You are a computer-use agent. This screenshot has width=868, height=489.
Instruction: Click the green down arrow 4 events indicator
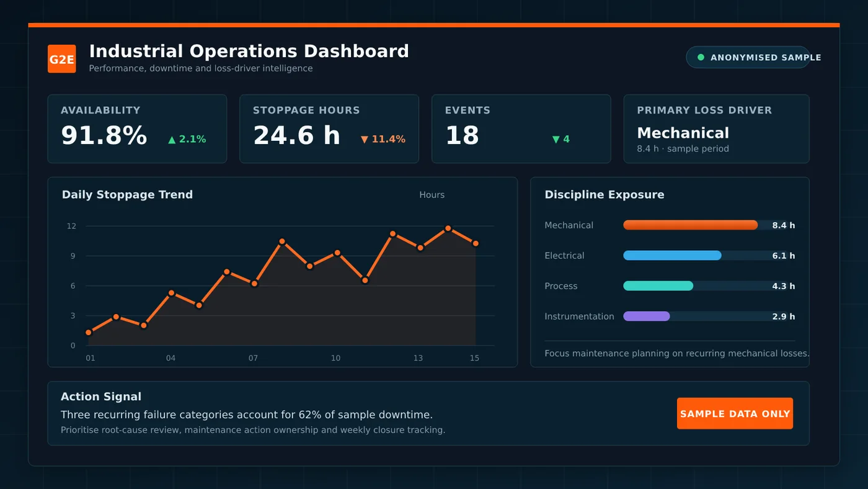point(561,140)
